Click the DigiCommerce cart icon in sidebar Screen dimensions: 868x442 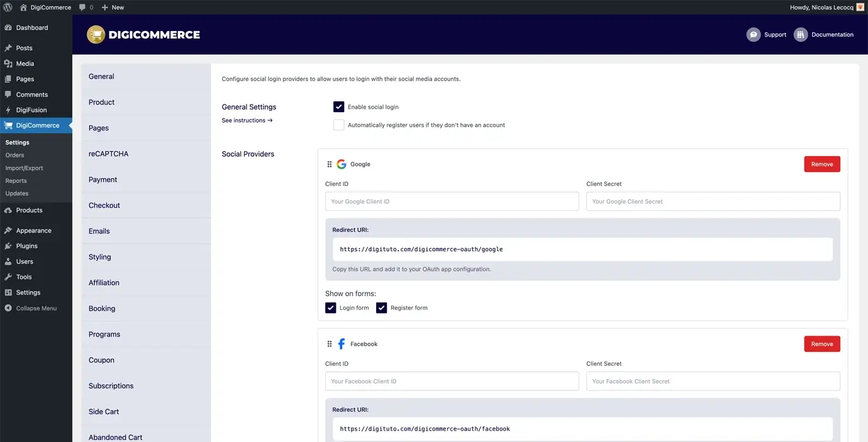[8, 125]
